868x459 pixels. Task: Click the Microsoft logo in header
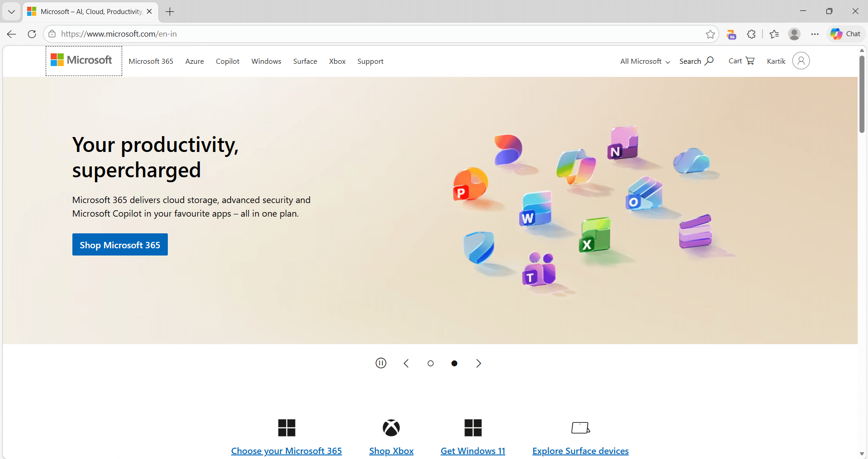(81, 60)
